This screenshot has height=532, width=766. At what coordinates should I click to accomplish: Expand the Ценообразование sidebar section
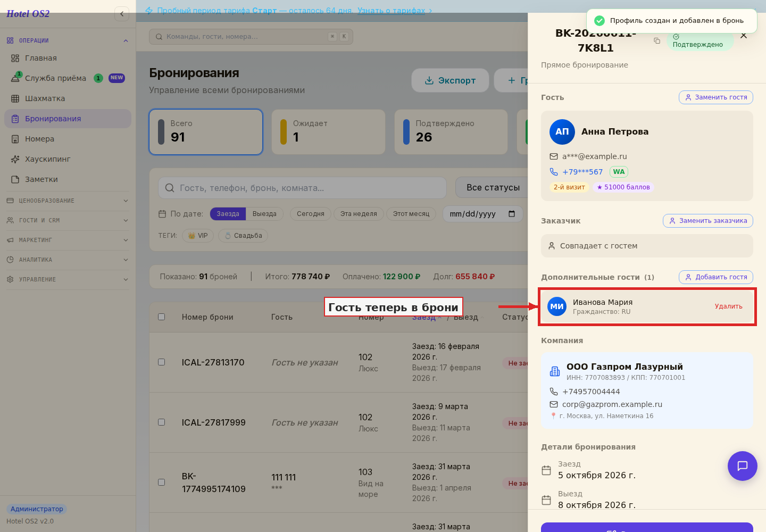coord(68,201)
